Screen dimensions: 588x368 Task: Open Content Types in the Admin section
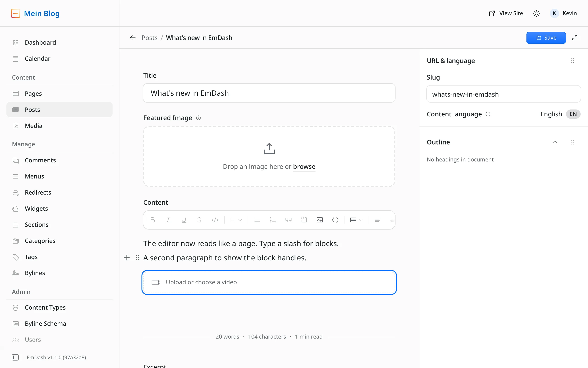(x=59, y=308)
